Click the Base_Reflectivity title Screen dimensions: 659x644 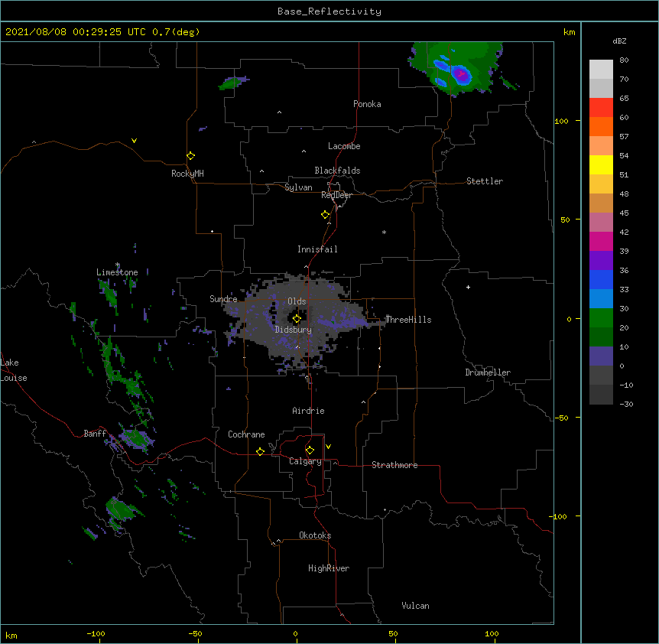(329, 11)
